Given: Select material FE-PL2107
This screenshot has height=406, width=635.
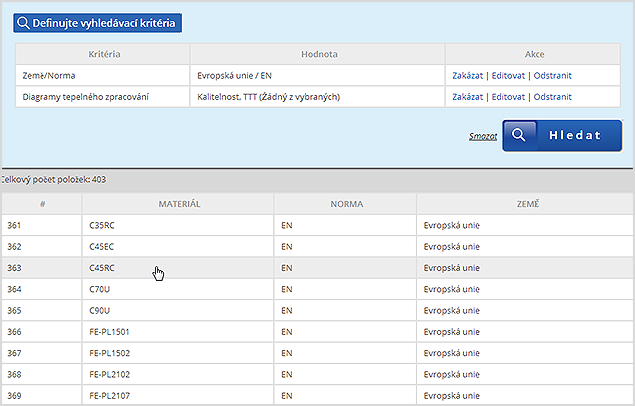Looking at the screenshot, I should tap(109, 396).
